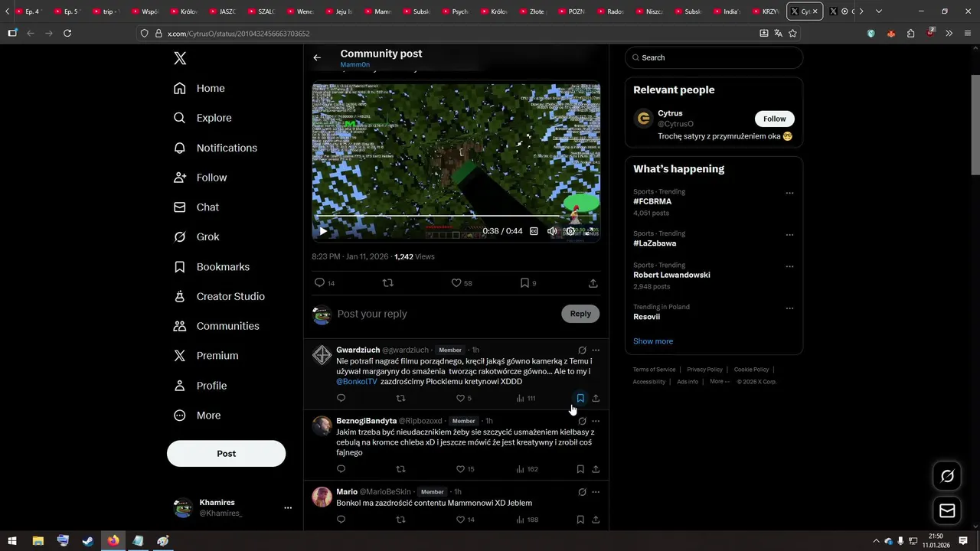Seek along the video progress bar
980x551 pixels.
[x=456, y=217]
